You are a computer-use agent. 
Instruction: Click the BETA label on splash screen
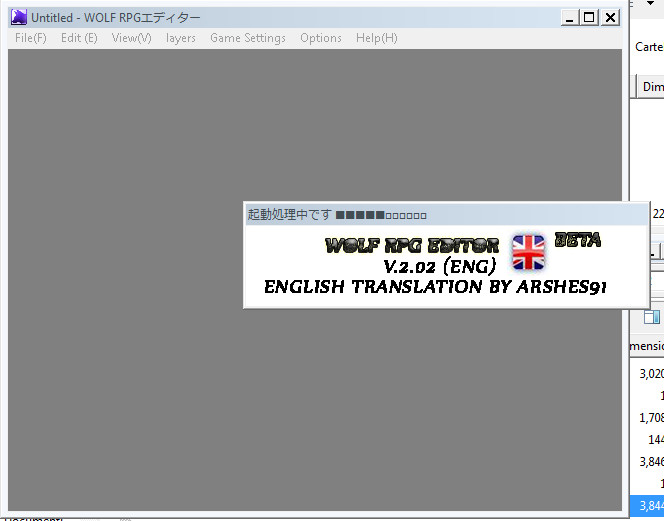click(x=578, y=240)
